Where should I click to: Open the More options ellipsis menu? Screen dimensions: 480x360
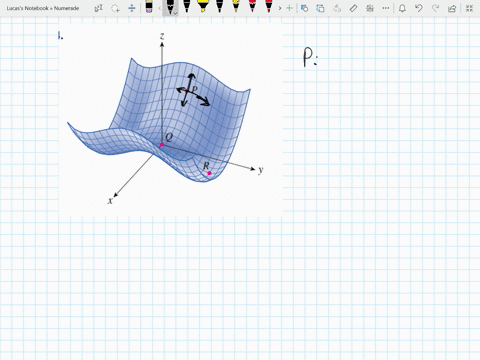[x=386, y=8]
